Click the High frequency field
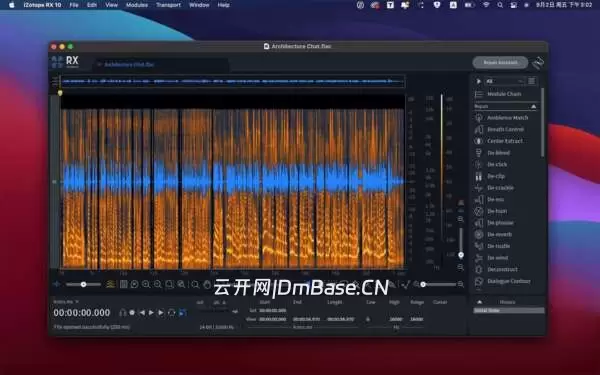The height and width of the screenshot is (375, 600). (x=395, y=319)
